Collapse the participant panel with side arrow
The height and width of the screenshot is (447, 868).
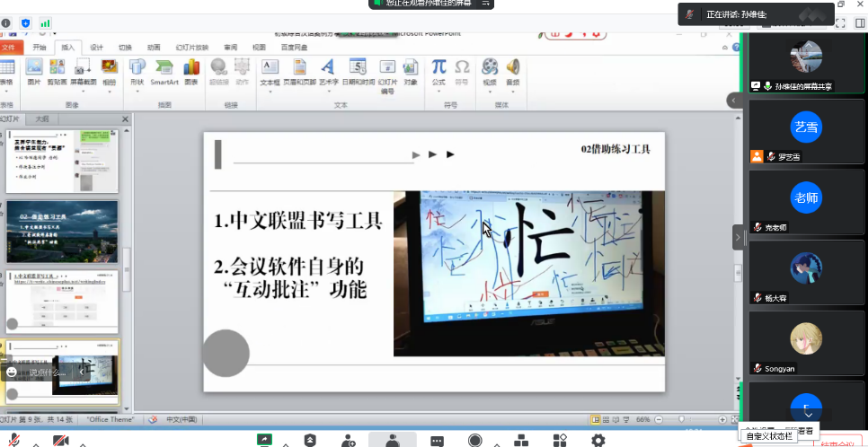739,238
